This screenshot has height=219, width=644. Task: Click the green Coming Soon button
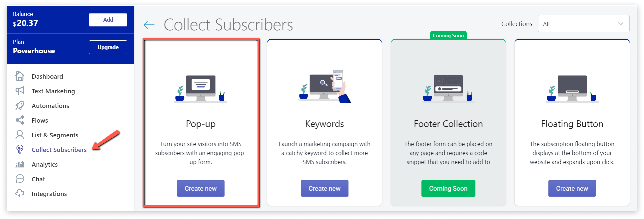point(448,188)
